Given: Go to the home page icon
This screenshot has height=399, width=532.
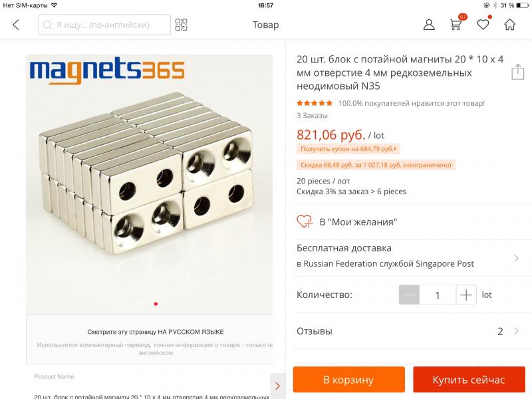Looking at the screenshot, I should pos(509,25).
